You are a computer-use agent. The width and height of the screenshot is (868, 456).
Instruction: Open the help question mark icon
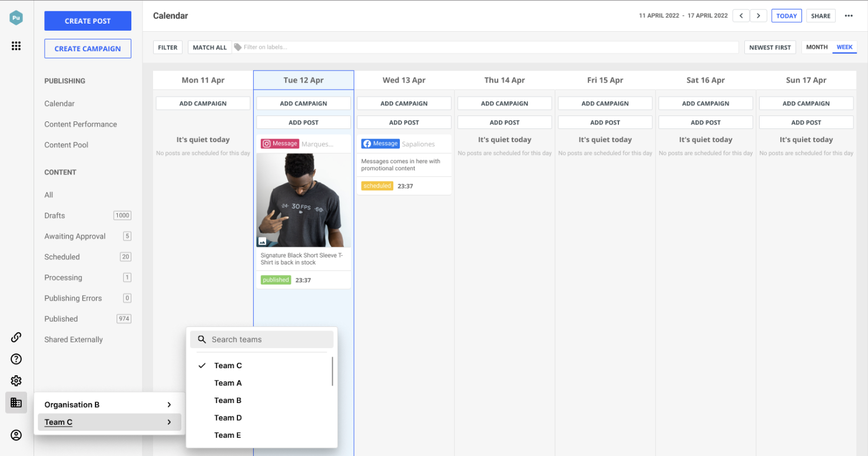coord(16,359)
